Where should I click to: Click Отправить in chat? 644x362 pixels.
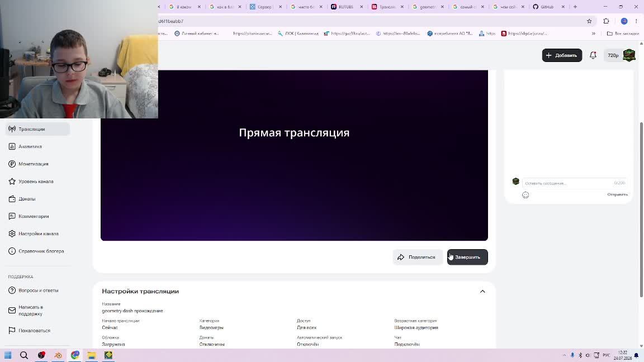[617, 194]
